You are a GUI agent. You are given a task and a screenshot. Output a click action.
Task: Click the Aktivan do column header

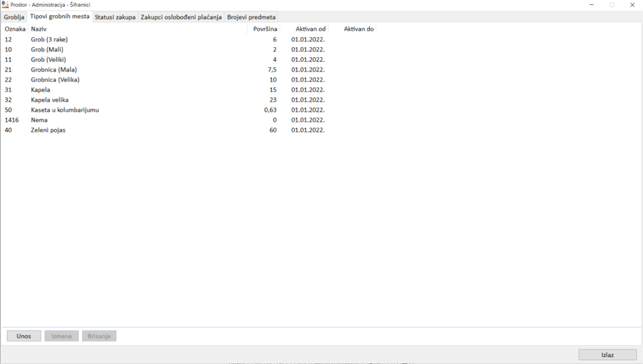(359, 29)
